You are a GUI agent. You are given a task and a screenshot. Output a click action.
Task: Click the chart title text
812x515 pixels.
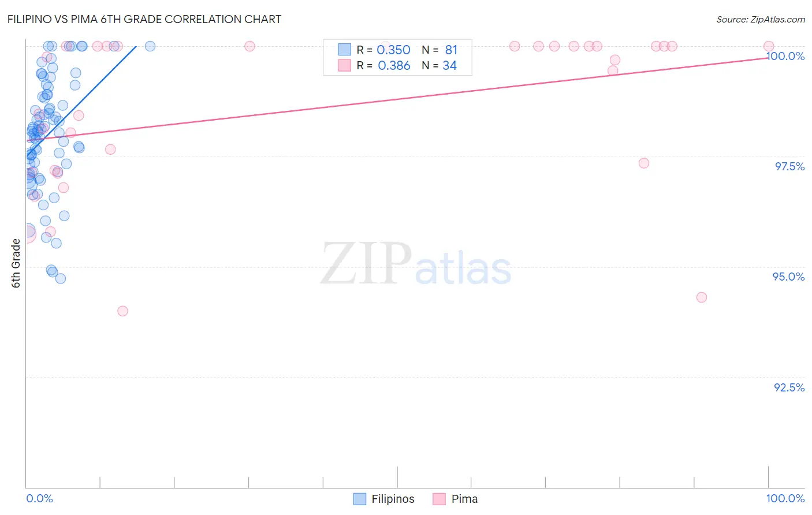click(x=144, y=19)
